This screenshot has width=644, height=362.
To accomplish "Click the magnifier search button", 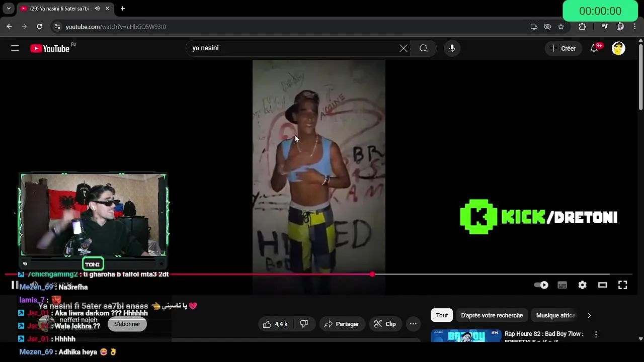I will coord(424,48).
